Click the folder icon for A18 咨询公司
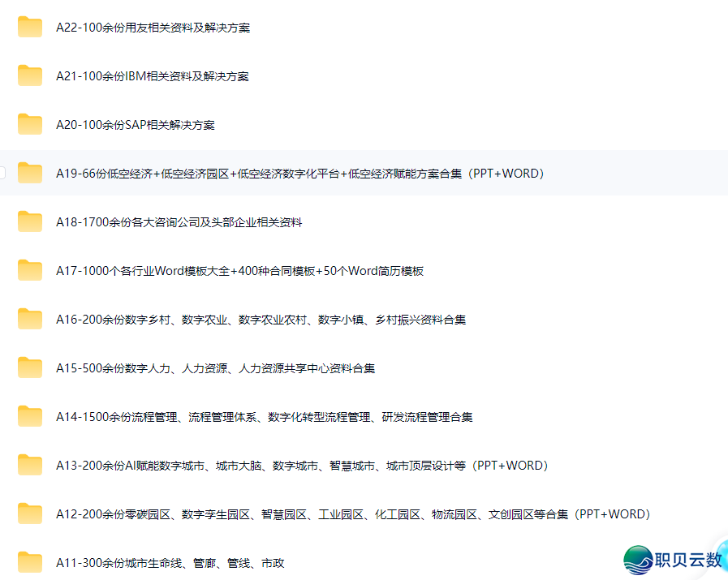This screenshot has width=728, height=580. [x=30, y=222]
